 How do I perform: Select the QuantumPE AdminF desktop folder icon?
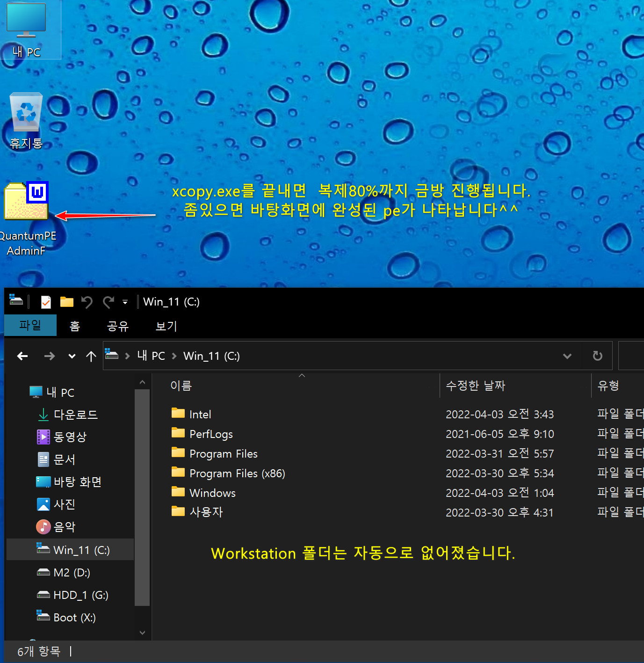[26, 219]
